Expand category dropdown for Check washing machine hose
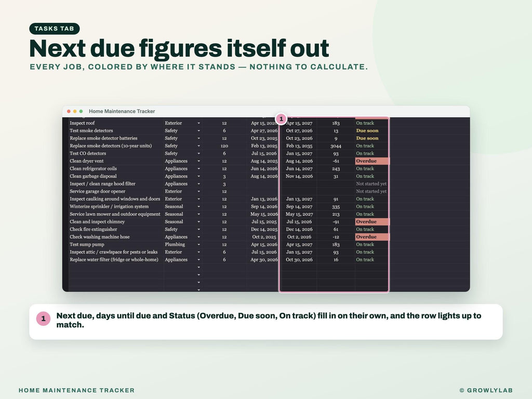This screenshot has height=399, width=532. 199,237
